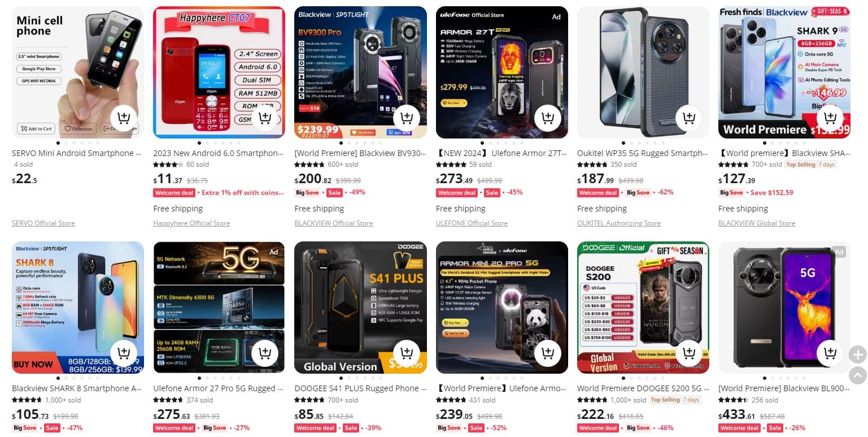
Task: Add Blackview SHARK 8 to cart
Action: (124, 353)
